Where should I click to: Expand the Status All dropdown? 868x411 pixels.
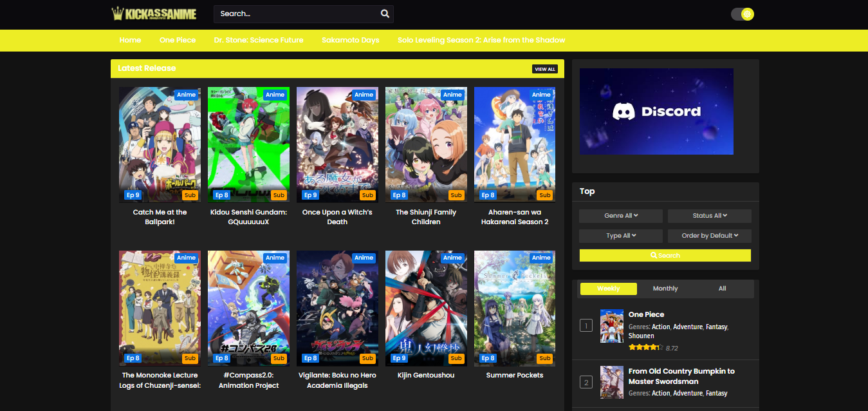(x=710, y=216)
